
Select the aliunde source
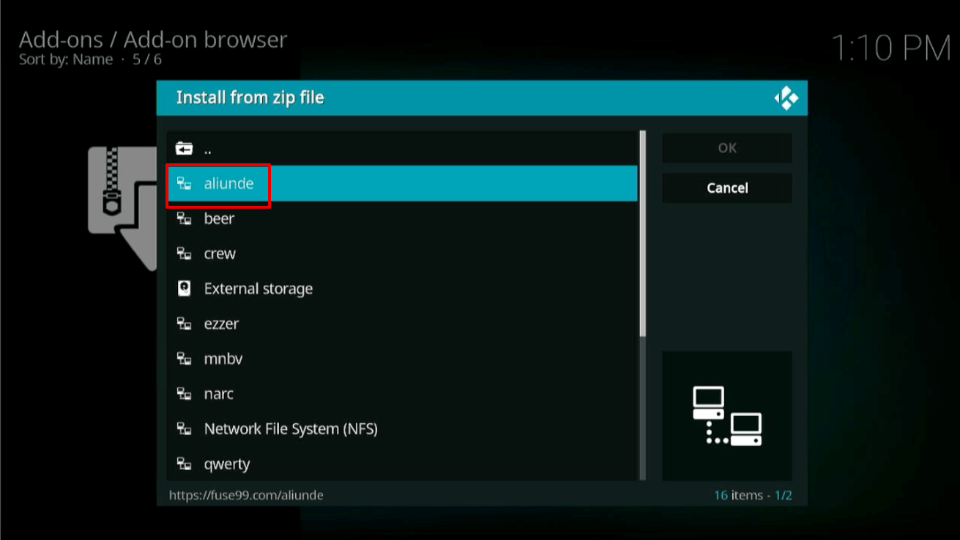pos(402,183)
